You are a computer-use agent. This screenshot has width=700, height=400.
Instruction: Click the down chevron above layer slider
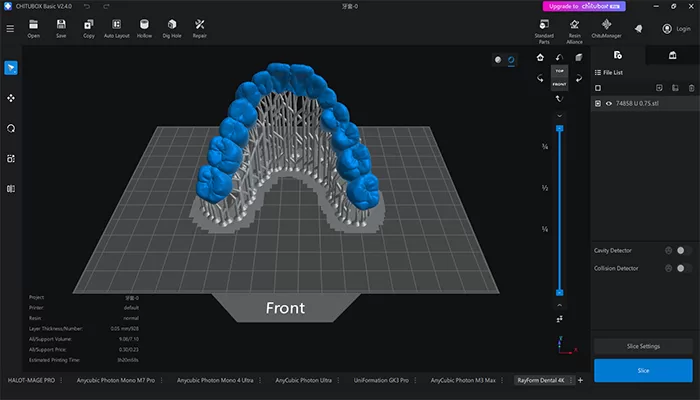tap(559, 116)
